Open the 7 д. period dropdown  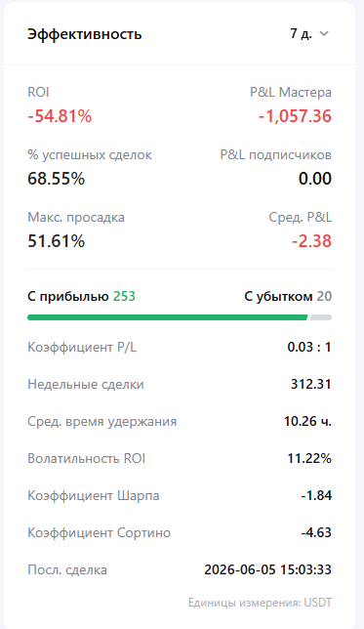309,33
